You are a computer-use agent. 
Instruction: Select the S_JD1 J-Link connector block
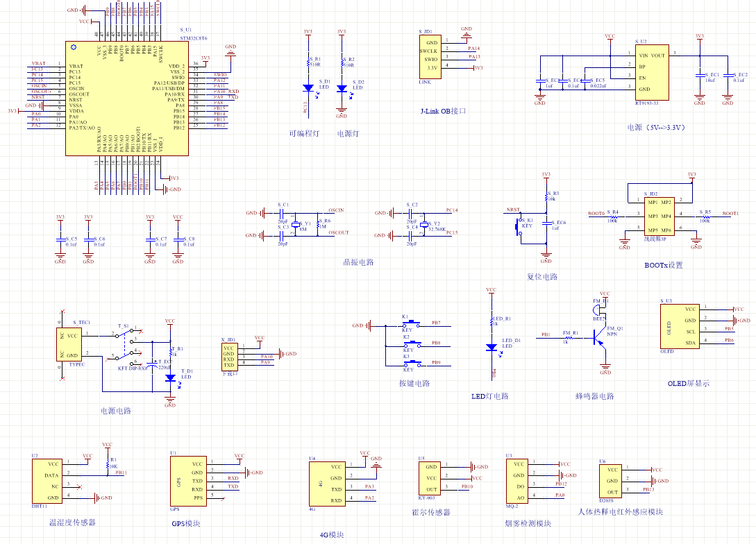(430, 57)
